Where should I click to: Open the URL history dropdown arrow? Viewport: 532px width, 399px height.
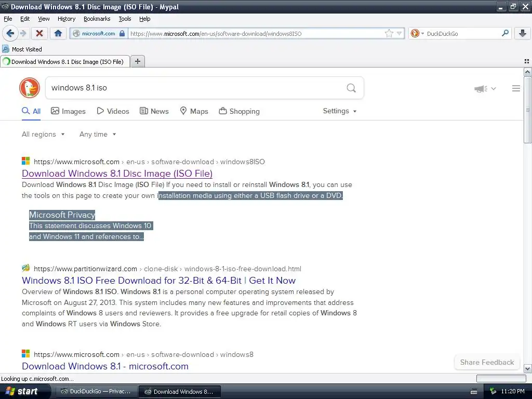[x=400, y=33]
